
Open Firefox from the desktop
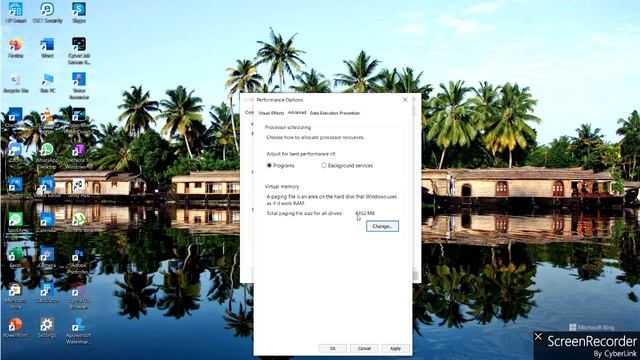(16, 48)
